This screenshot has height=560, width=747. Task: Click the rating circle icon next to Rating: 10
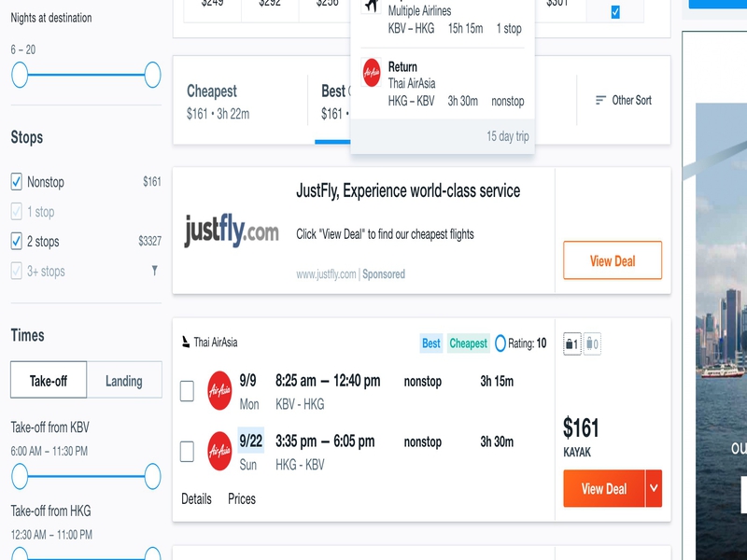pos(500,343)
